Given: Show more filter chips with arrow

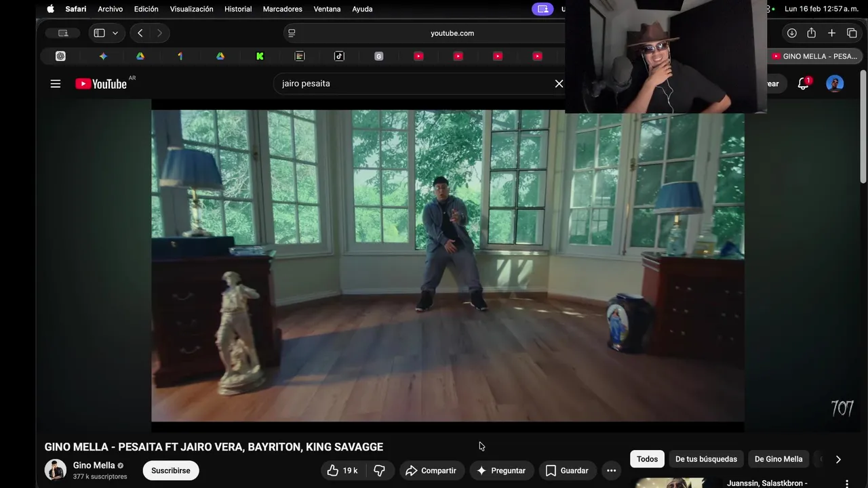Looking at the screenshot, I should pos(838,459).
